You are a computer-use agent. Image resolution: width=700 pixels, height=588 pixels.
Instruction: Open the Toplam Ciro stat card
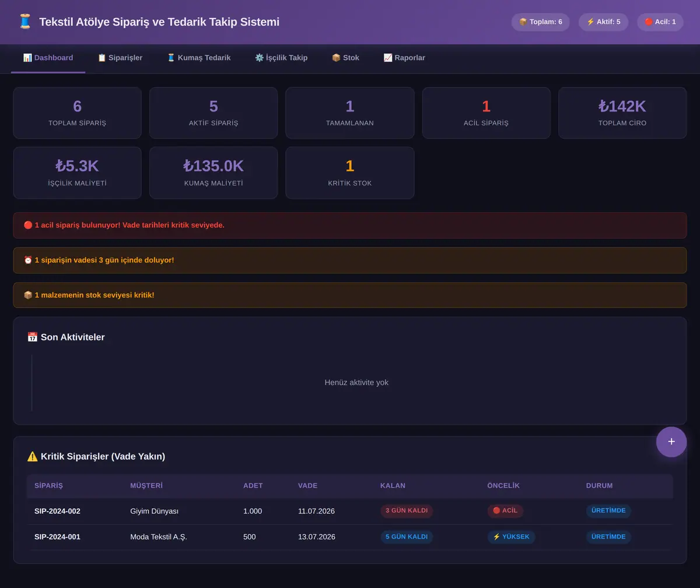click(x=622, y=113)
